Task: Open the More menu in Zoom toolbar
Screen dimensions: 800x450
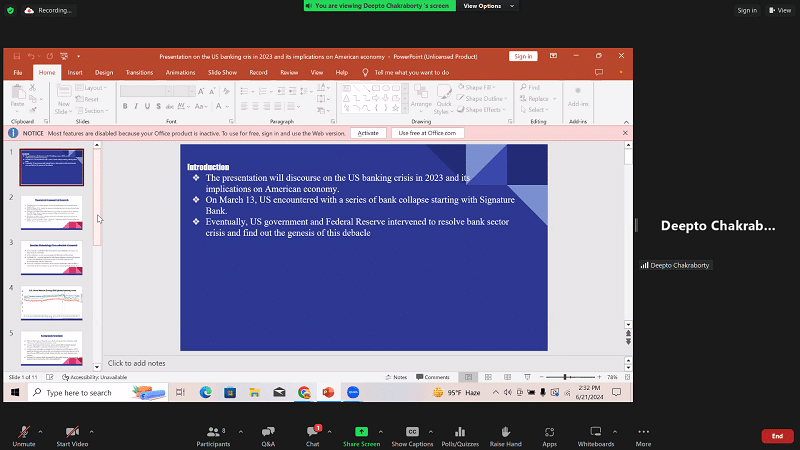Action: point(643,431)
